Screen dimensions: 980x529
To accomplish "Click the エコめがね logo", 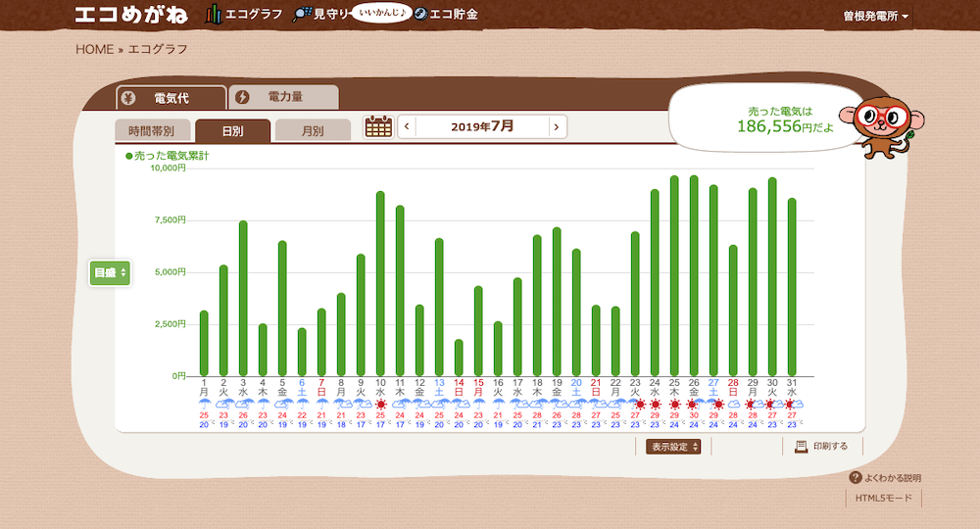I will 131,15.
